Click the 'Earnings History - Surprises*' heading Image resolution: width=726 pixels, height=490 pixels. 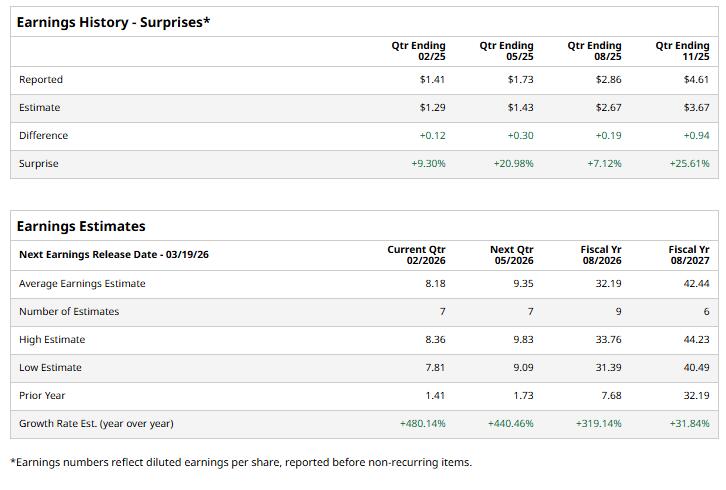point(113,22)
